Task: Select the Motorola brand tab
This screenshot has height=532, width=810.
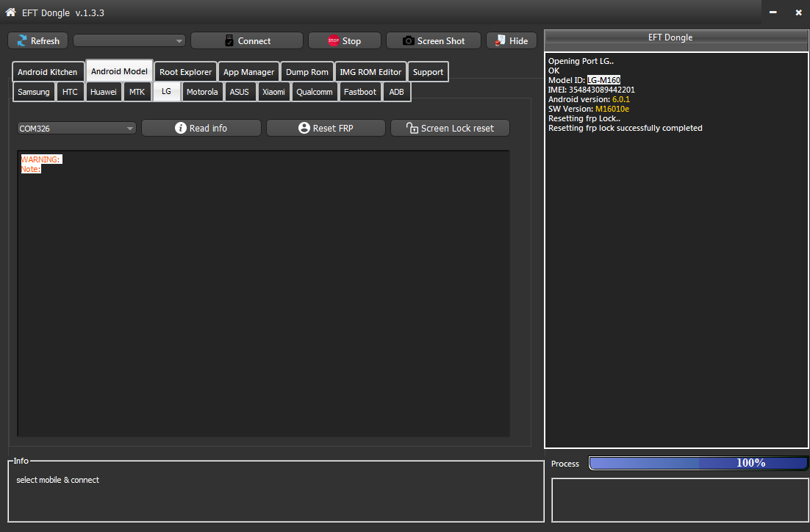Action: pyautogui.click(x=202, y=92)
